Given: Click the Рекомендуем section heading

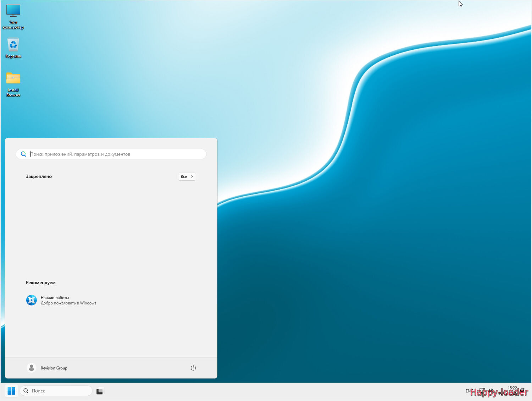Looking at the screenshot, I should point(41,283).
